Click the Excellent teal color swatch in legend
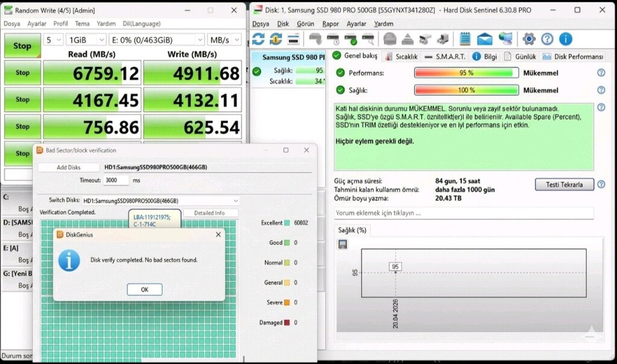Screen dimensions: 617x364 [287, 223]
